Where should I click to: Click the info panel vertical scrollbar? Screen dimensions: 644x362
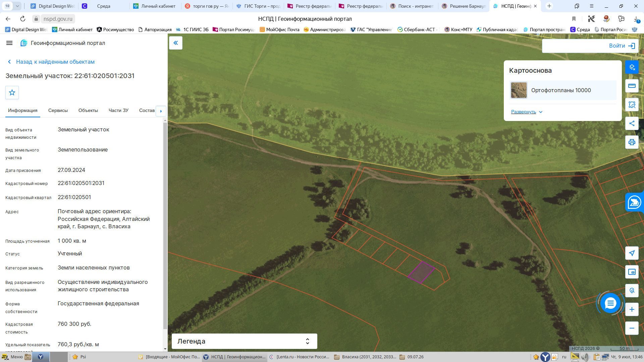165,226
